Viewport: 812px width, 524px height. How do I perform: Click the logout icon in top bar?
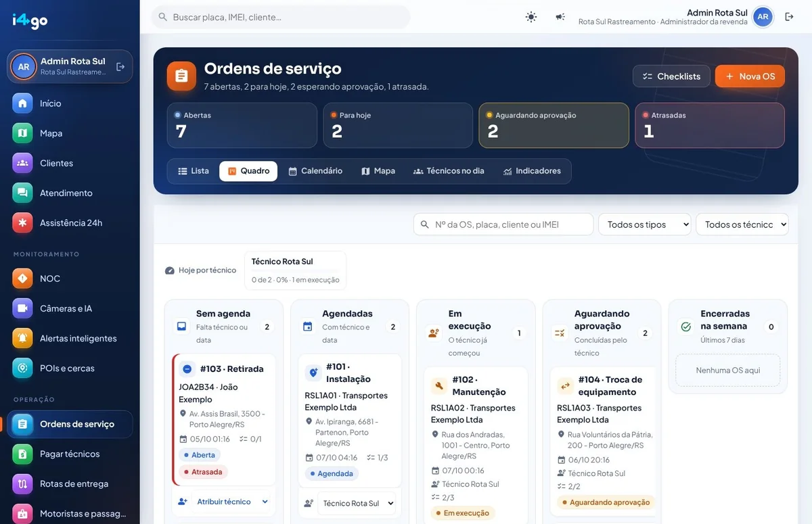click(789, 17)
